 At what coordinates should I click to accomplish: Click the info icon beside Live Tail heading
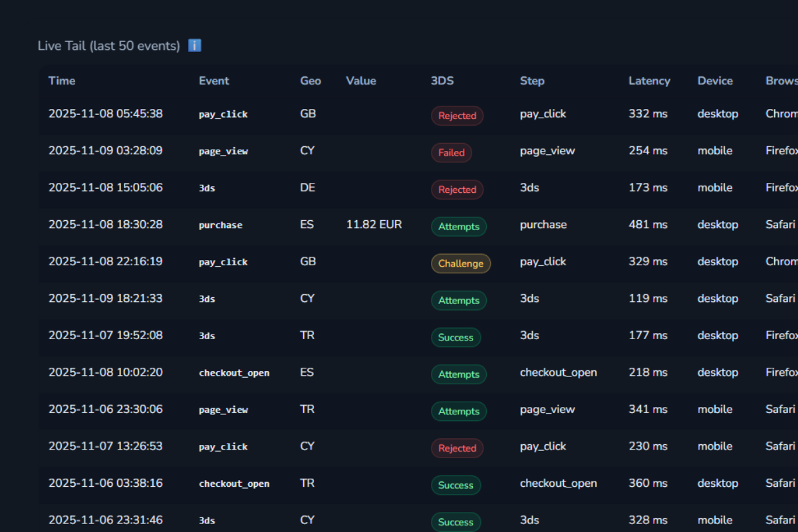[x=194, y=45]
